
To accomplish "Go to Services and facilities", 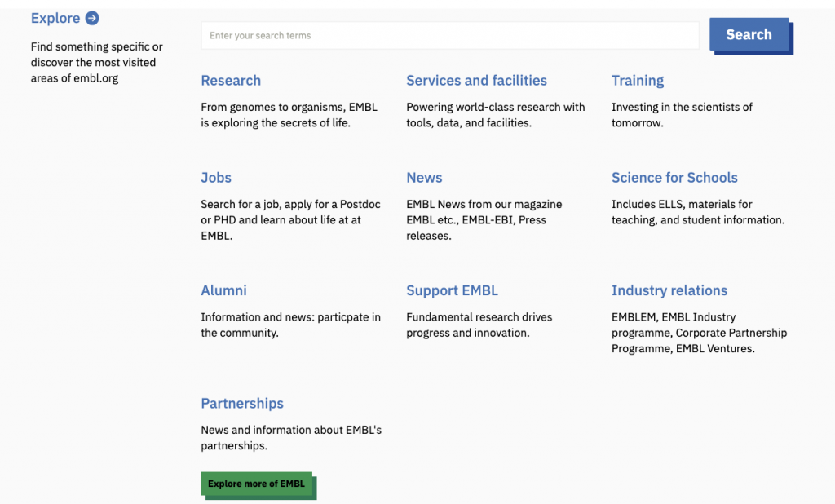I will 476,81.
